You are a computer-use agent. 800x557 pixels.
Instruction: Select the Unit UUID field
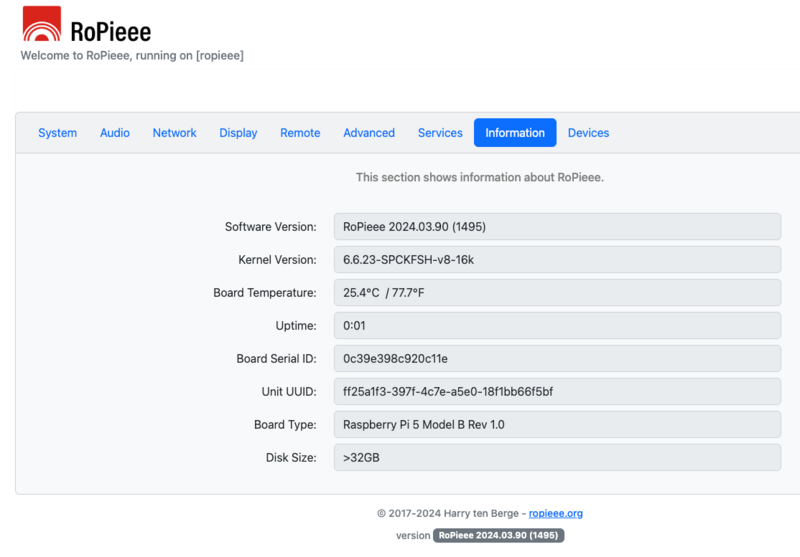click(557, 391)
